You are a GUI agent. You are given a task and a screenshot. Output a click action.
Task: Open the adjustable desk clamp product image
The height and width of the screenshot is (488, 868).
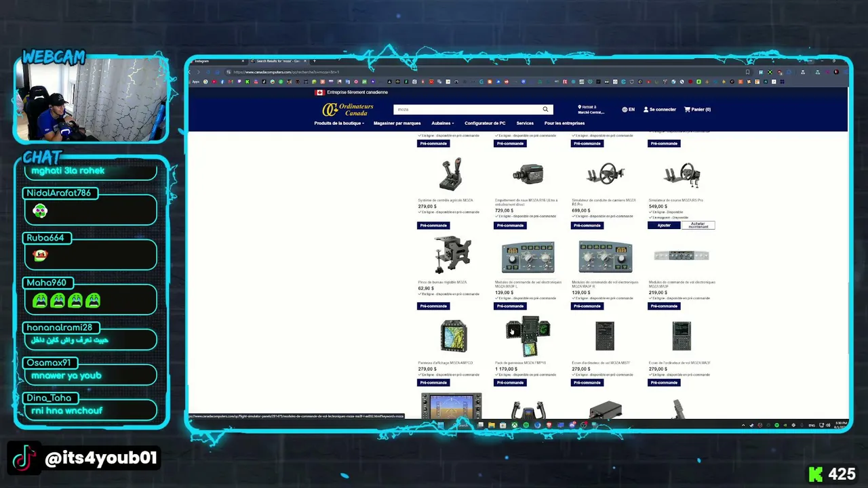tap(452, 255)
